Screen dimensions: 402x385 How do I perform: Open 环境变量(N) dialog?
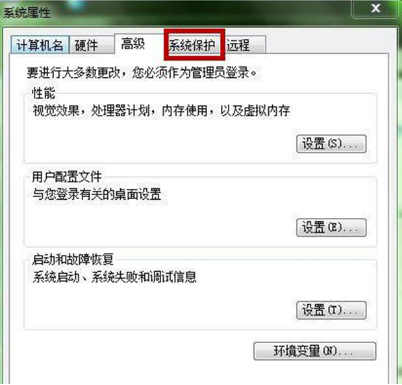click(x=315, y=351)
